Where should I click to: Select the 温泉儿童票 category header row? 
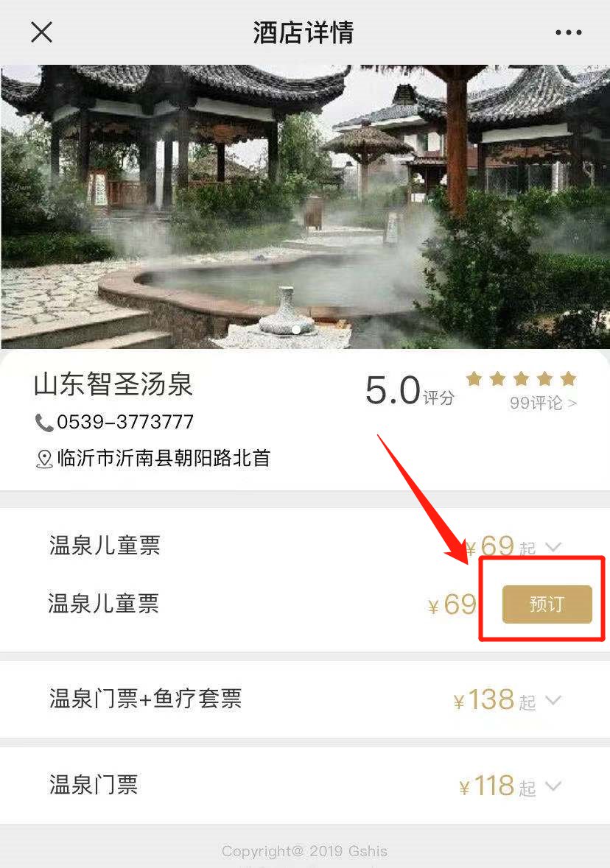(305, 546)
